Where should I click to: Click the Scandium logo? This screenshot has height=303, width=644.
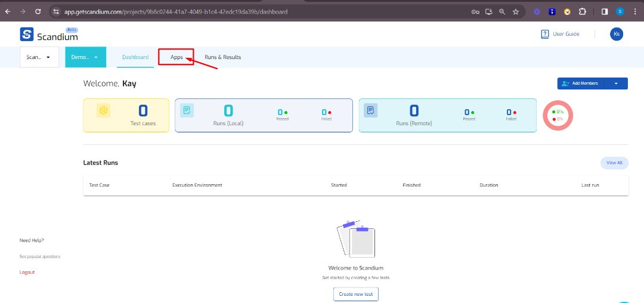[x=49, y=35]
